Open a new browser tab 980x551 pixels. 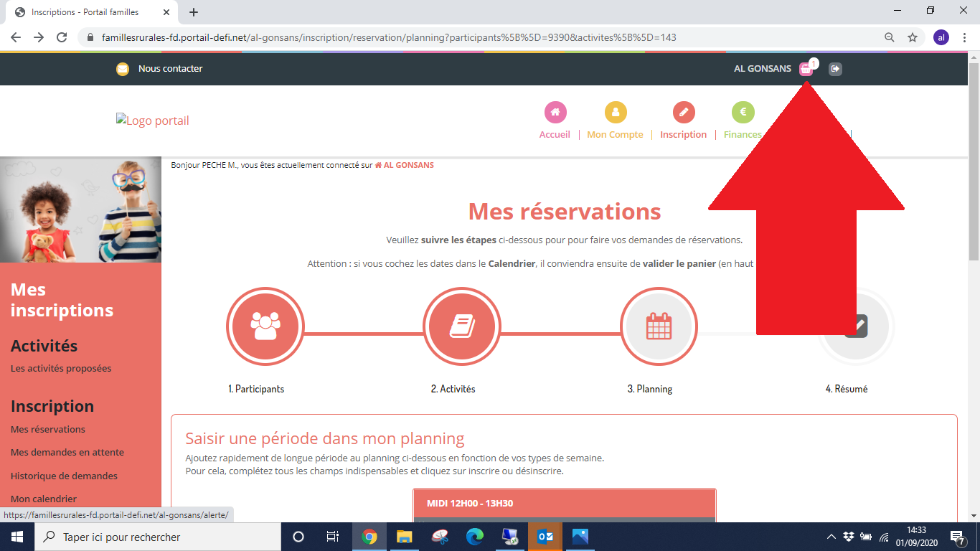(x=194, y=12)
